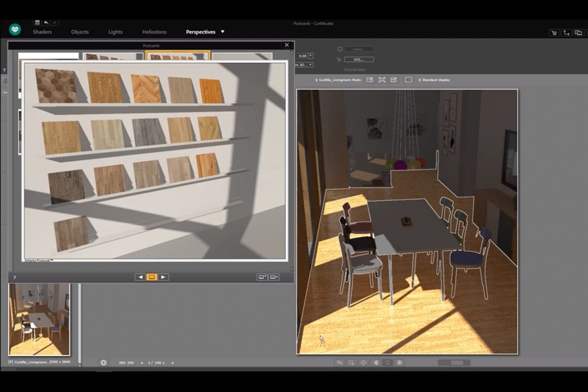Switch to the Objects tab

click(80, 32)
